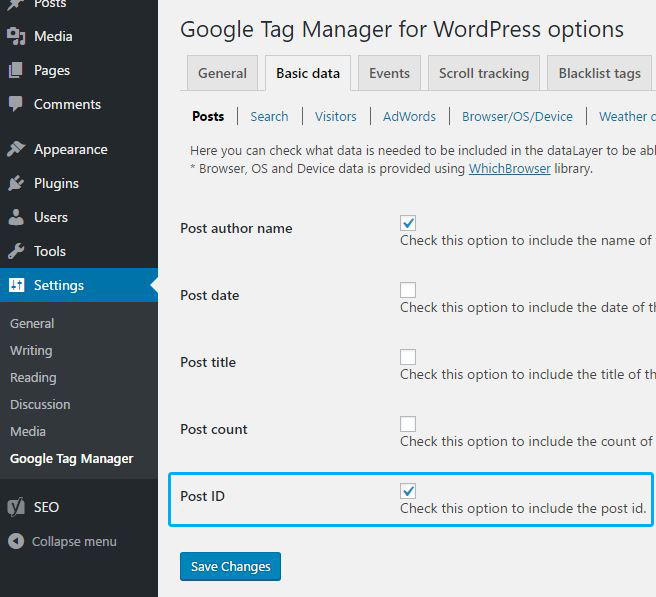
Task: Enable the Post date checkbox
Action: click(x=408, y=290)
